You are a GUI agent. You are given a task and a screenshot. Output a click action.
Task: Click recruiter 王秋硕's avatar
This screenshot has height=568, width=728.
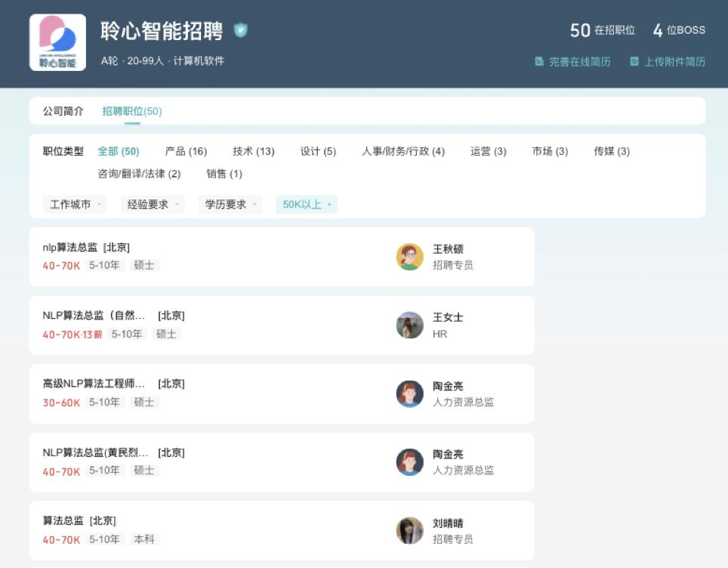[x=409, y=257]
